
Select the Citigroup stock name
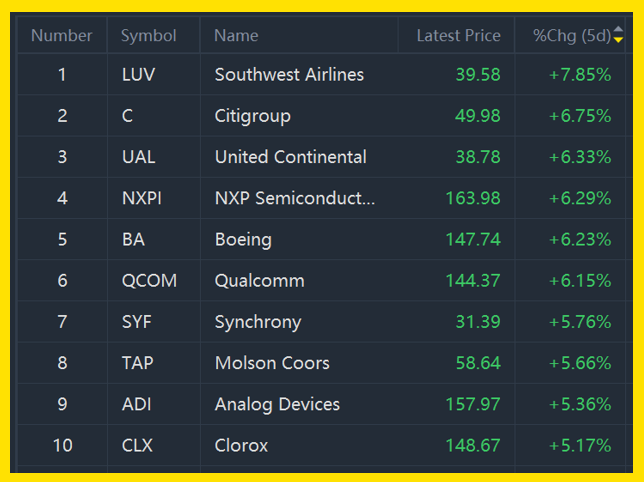click(x=252, y=116)
